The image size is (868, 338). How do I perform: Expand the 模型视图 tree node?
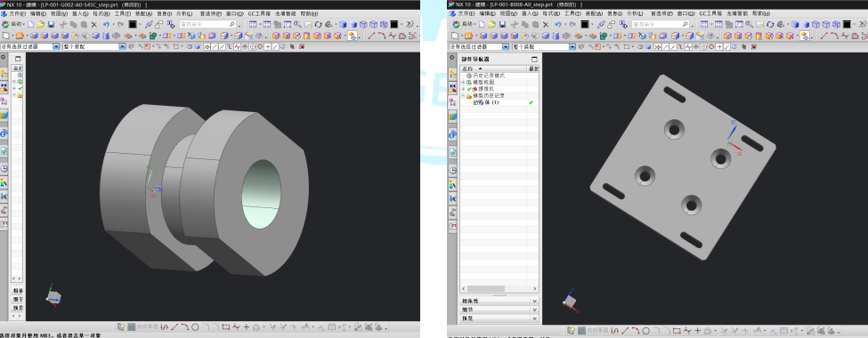pyautogui.click(x=463, y=82)
